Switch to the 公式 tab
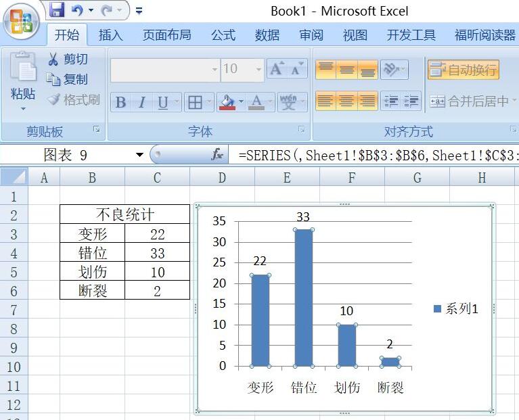The width and height of the screenshot is (519, 420). pyautogui.click(x=223, y=34)
